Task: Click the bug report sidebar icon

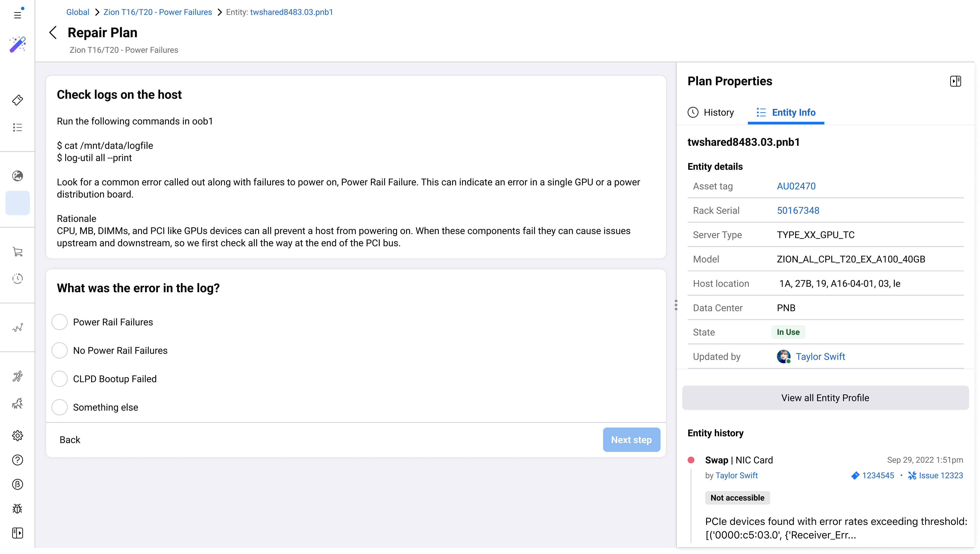Action: pos(18,508)
